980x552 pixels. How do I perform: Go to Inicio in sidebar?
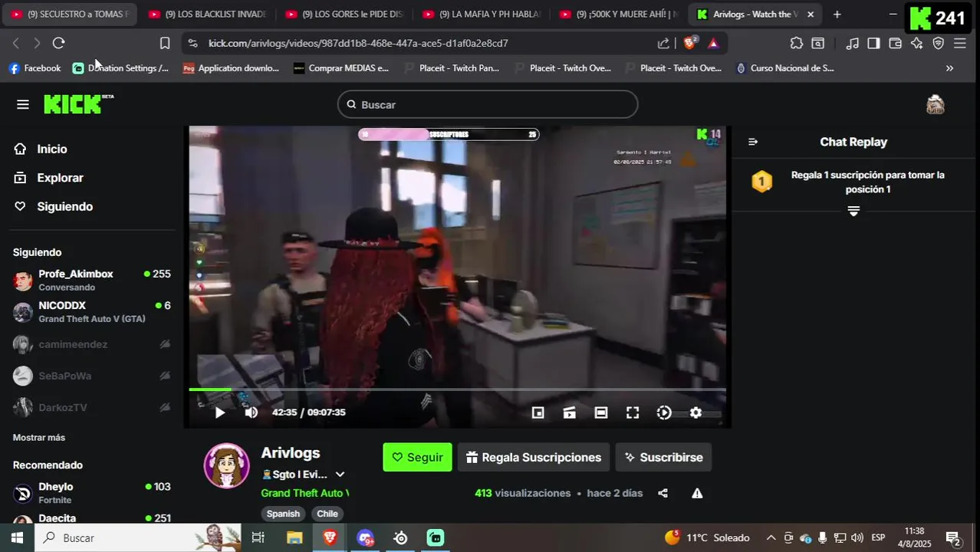pyautogui.click(x=41, y=149)
